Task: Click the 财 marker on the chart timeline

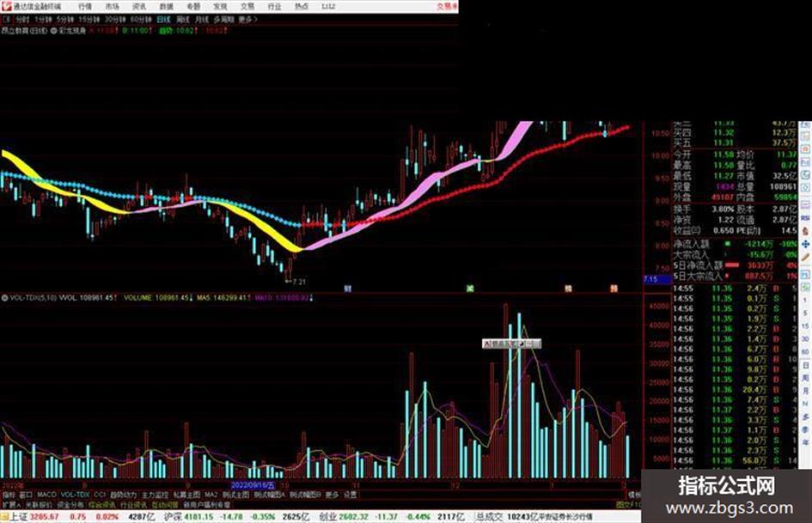Action: tap(348, 289)
